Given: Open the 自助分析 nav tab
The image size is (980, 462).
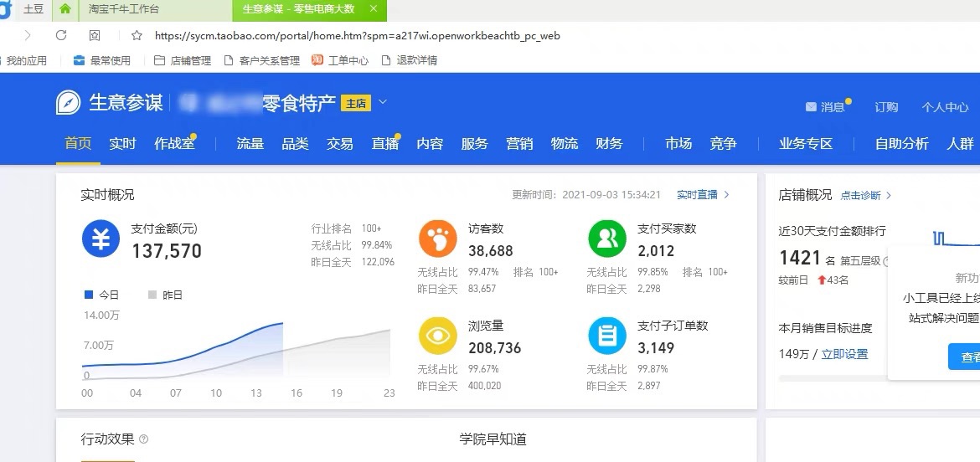Looking at the screenshot, I should point(902,144).
